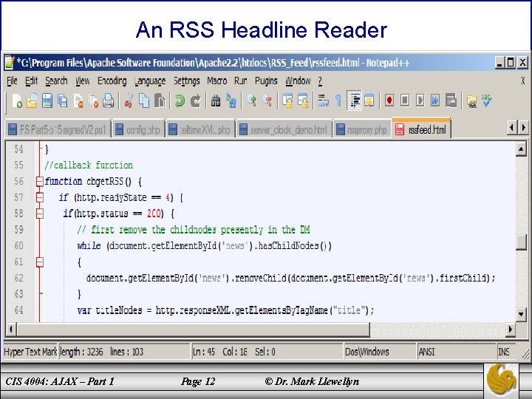Switch to the telltimeXML.php tab
The width and height of the screenshot is (532, 399).
200,129
